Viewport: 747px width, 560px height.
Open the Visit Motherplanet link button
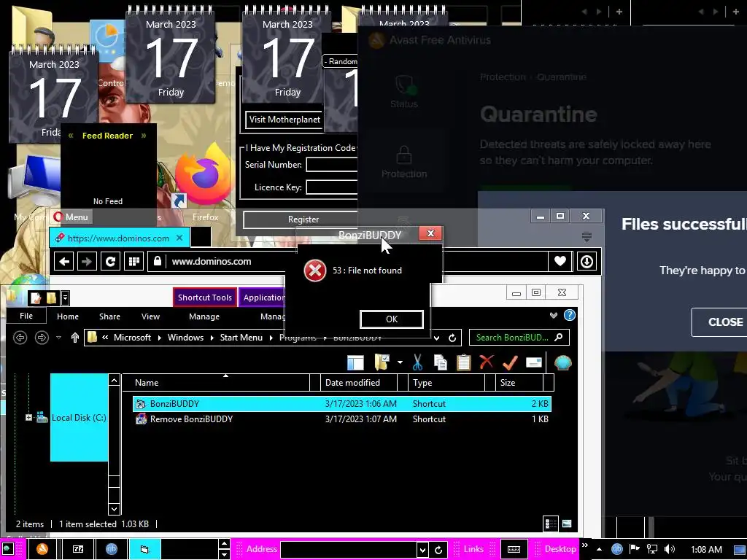[x=285, y=120]
